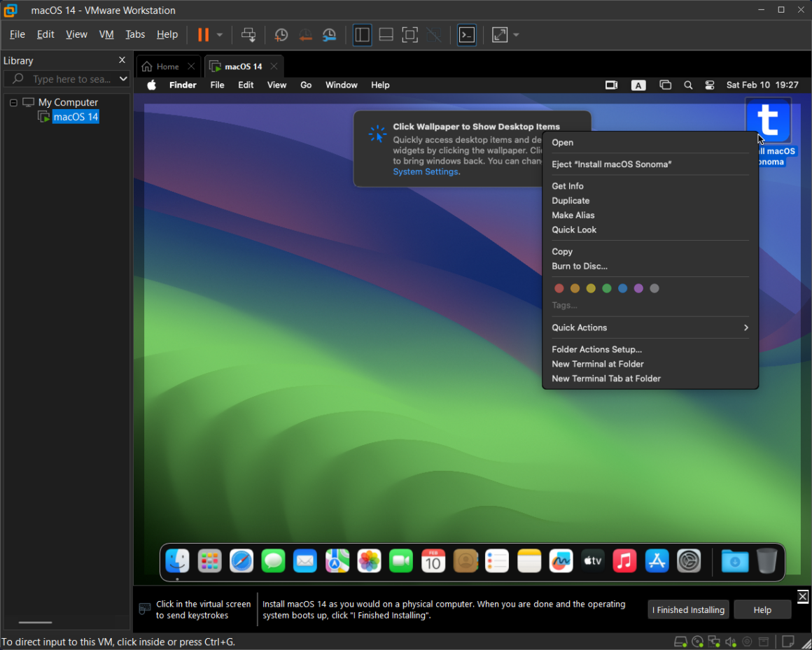Choose Make Alias from the context menu
The height and width of the screenshot is (650, 812).
coord(650,215)
